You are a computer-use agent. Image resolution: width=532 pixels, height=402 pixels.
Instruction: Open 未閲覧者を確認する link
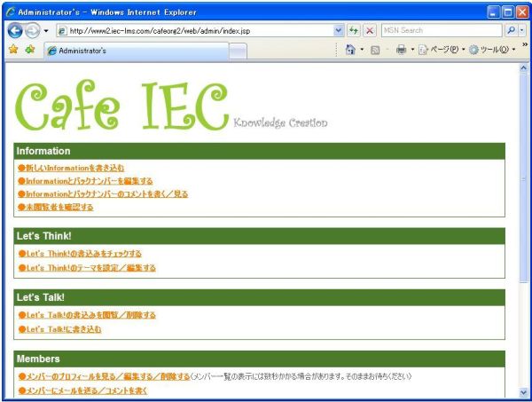(x=56, y=207)
